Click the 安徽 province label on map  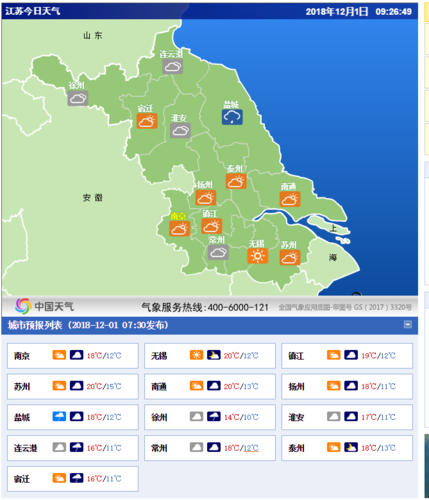coord(93,198)
